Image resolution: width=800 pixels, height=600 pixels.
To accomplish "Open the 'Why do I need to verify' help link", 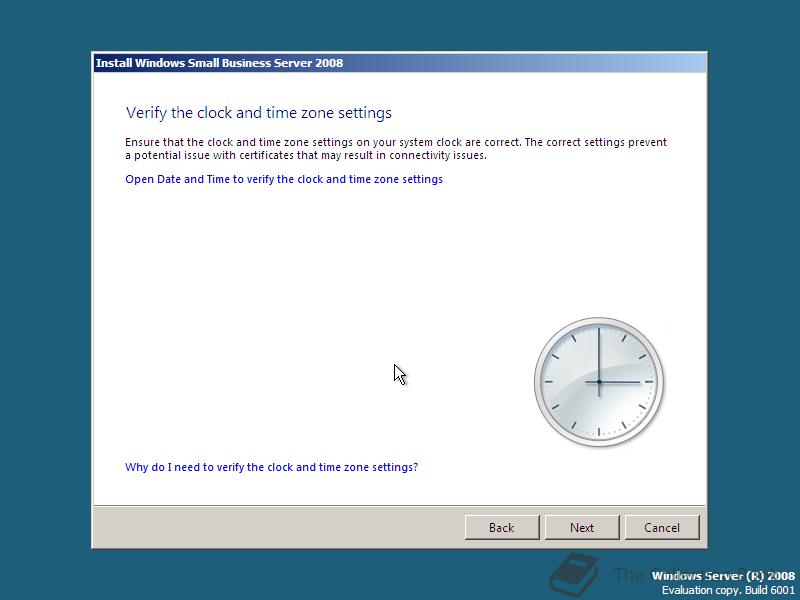I will click(x=271, y=467).
